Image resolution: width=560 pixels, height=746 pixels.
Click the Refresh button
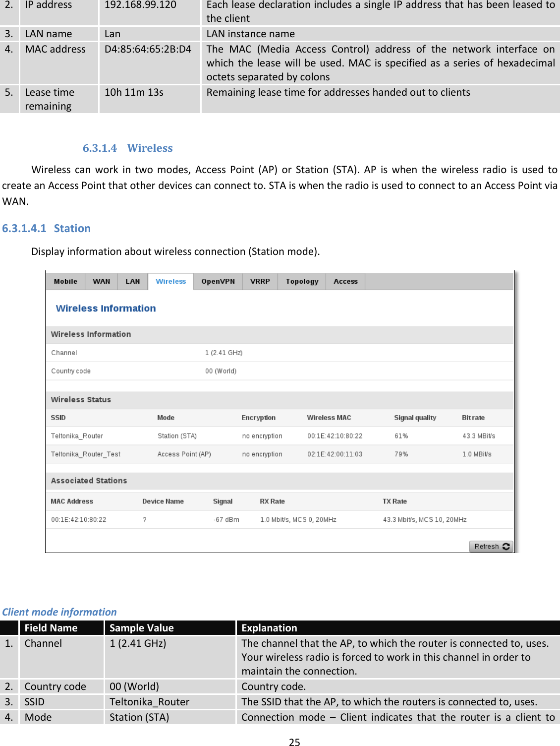[x=490, y=546]
